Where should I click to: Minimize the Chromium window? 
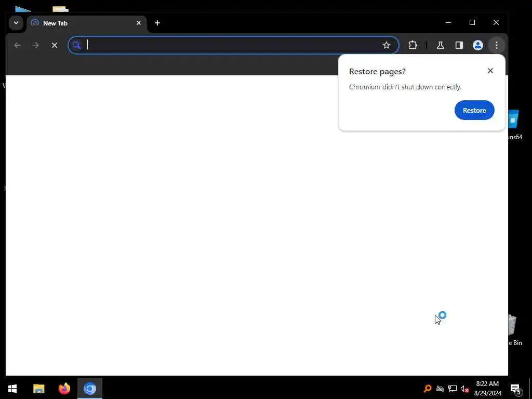[x=448, y=22]
